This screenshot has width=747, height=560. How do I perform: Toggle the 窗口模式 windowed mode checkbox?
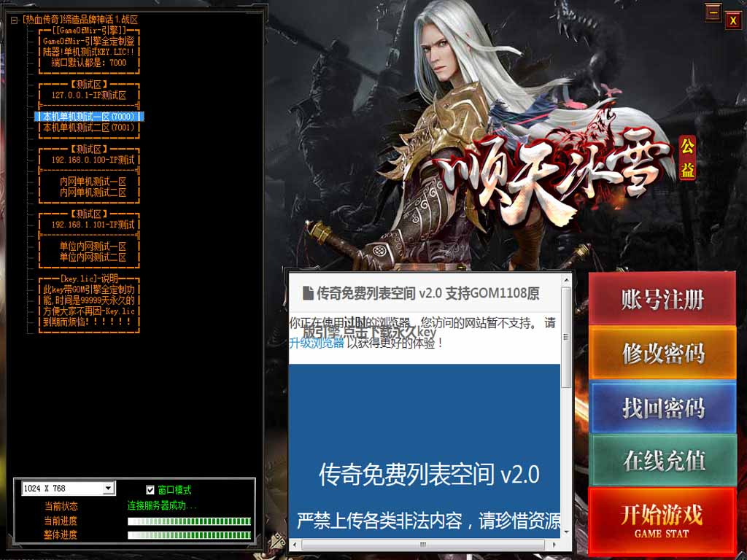click(150, 490)
